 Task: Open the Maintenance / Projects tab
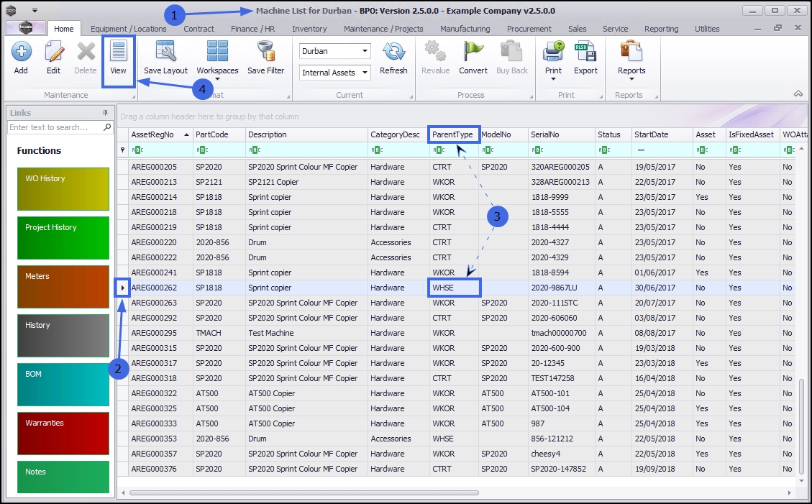383,29
